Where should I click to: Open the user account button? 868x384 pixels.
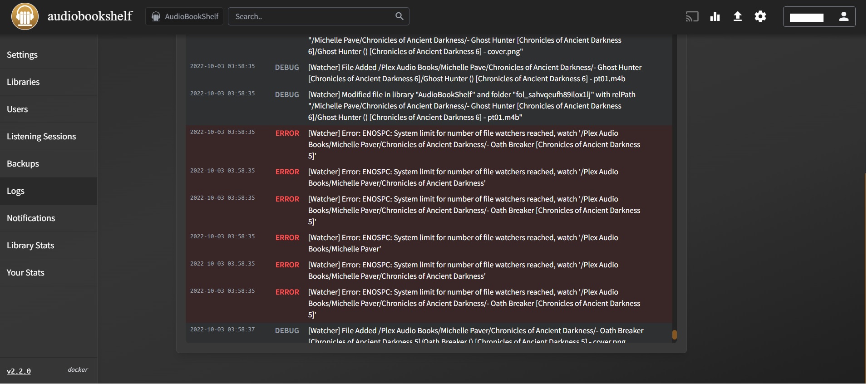point(819,16)
